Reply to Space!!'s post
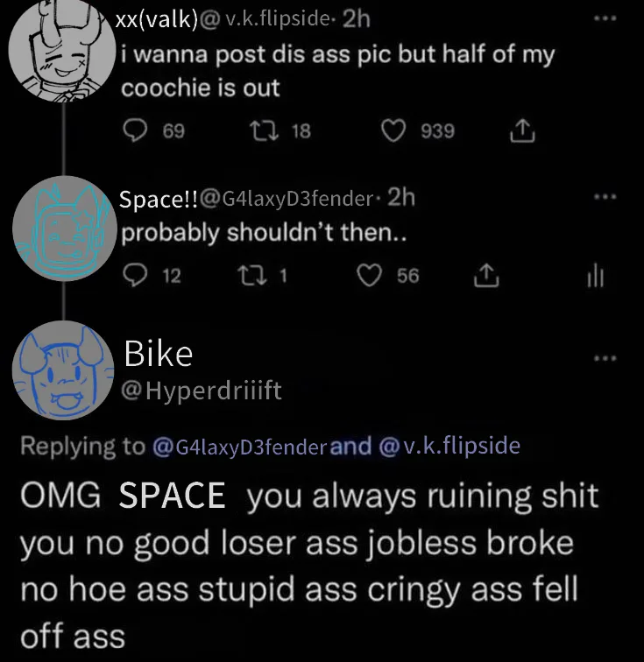The height and width of the screenshot is (662, 644). (134, 277)
